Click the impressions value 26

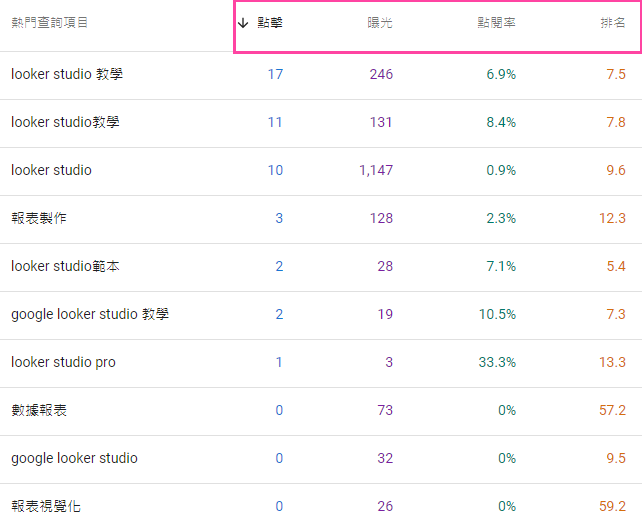(385, 506)
